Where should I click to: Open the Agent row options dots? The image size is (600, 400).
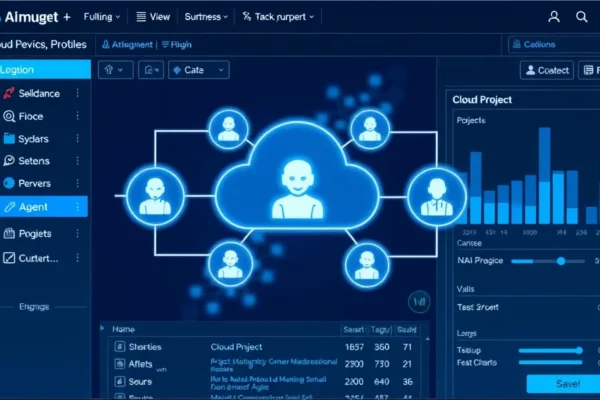coord(78,207)
